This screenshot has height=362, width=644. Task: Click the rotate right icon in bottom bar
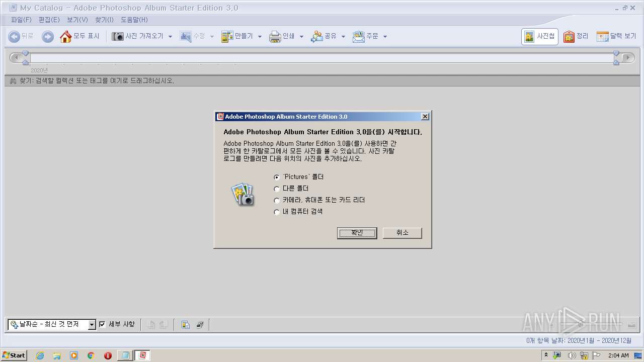pos(163,325)
